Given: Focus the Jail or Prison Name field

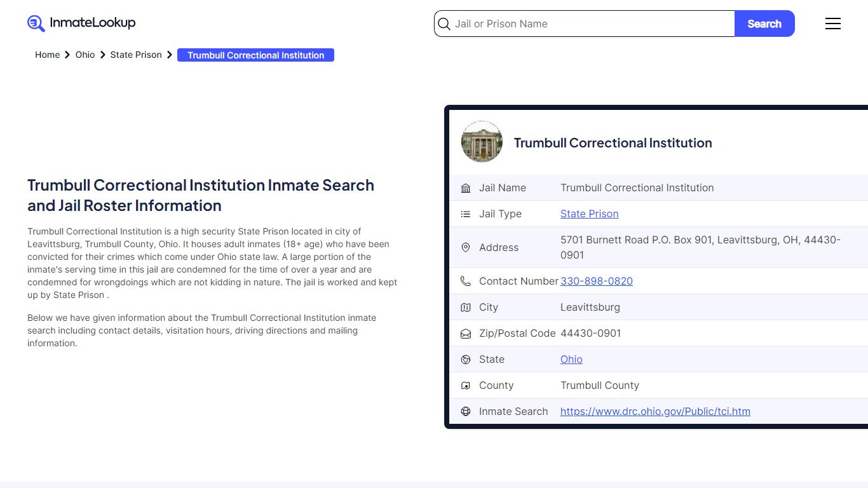Looking at the screenshot, I should [x=585, y=24].
